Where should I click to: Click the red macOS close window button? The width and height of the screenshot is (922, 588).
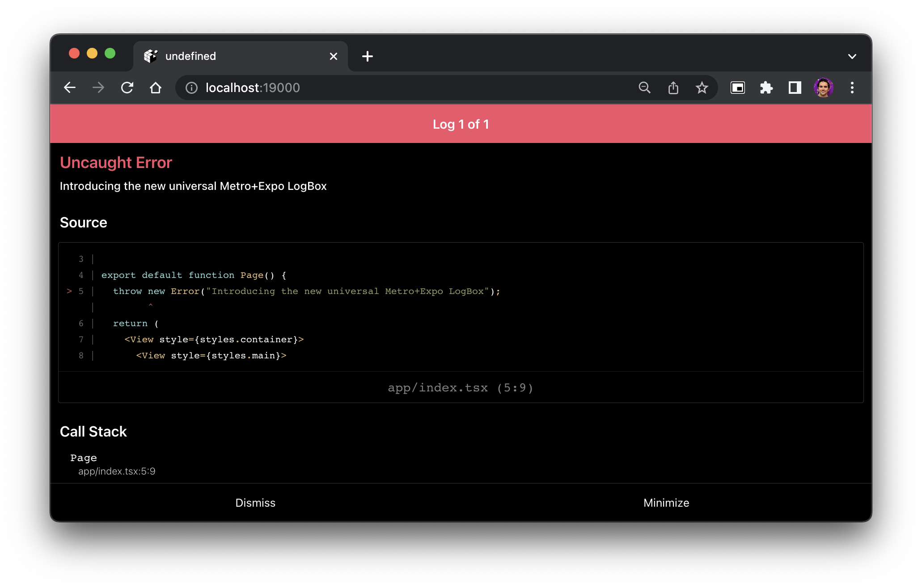[74, 54]
